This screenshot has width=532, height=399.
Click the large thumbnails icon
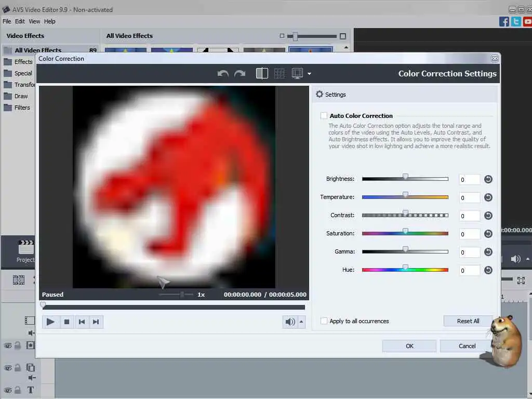343,36
